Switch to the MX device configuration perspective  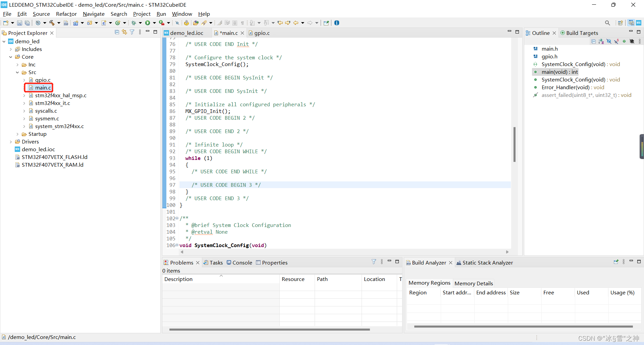click(639, 23)
